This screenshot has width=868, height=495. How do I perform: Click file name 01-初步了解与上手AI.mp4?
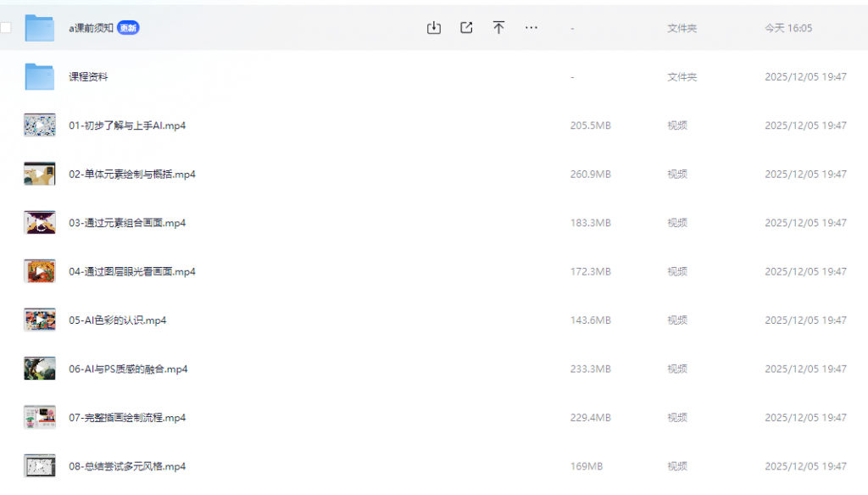pyautogui.click(x=127, y=125)
